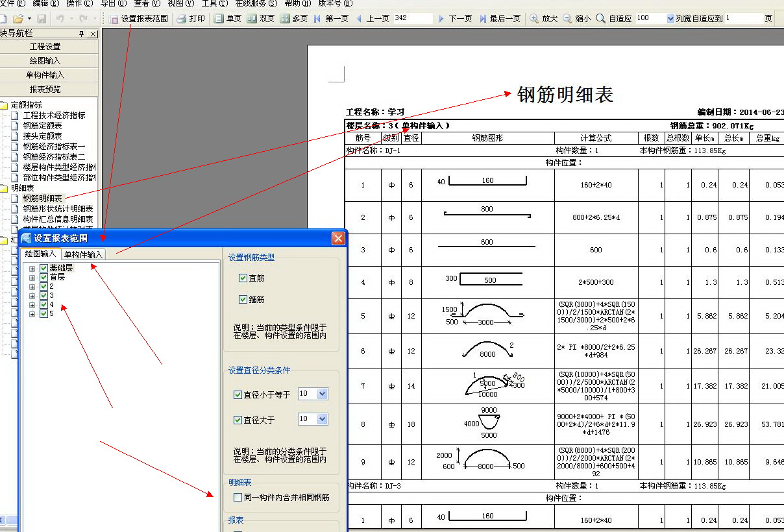Click the 列宽自适应到 page count field
The height and width of the screenshot is (532, 784).
coord(743,19)
